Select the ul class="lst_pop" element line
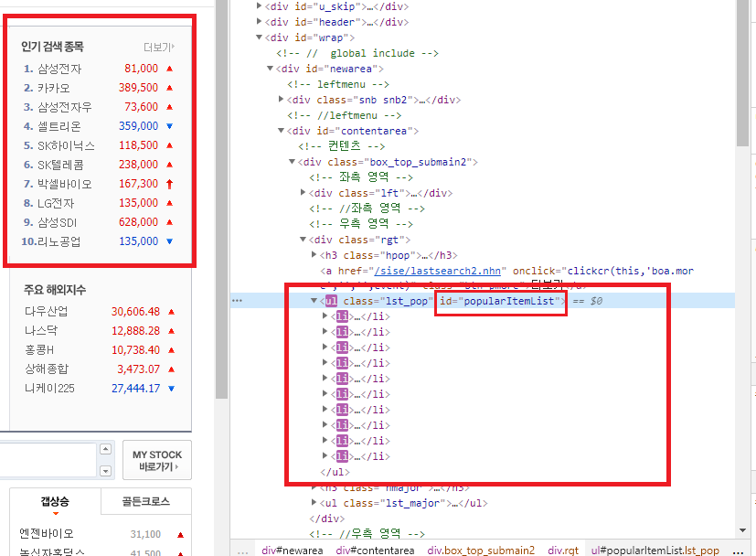This screenshot has height=556, width=756. click(x=482, y=301)
